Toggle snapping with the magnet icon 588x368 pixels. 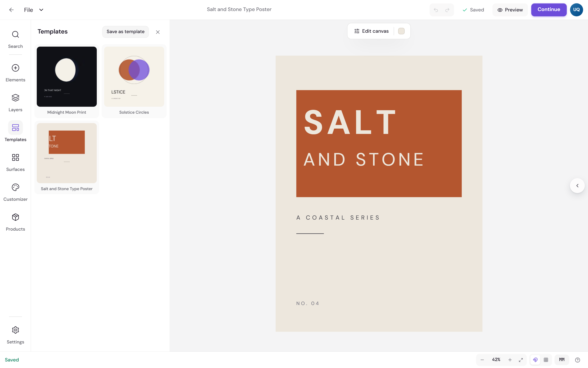click(535, 360)
